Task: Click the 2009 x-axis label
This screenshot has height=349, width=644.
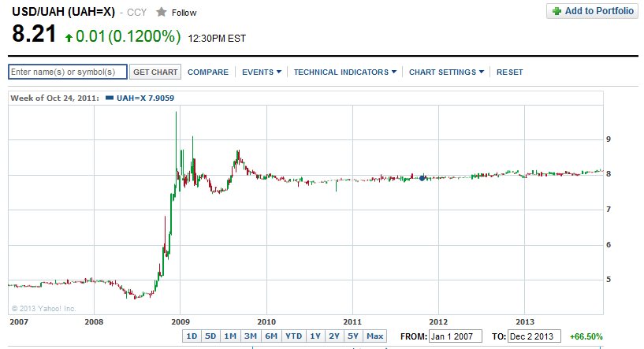Action: click(181, 321)
